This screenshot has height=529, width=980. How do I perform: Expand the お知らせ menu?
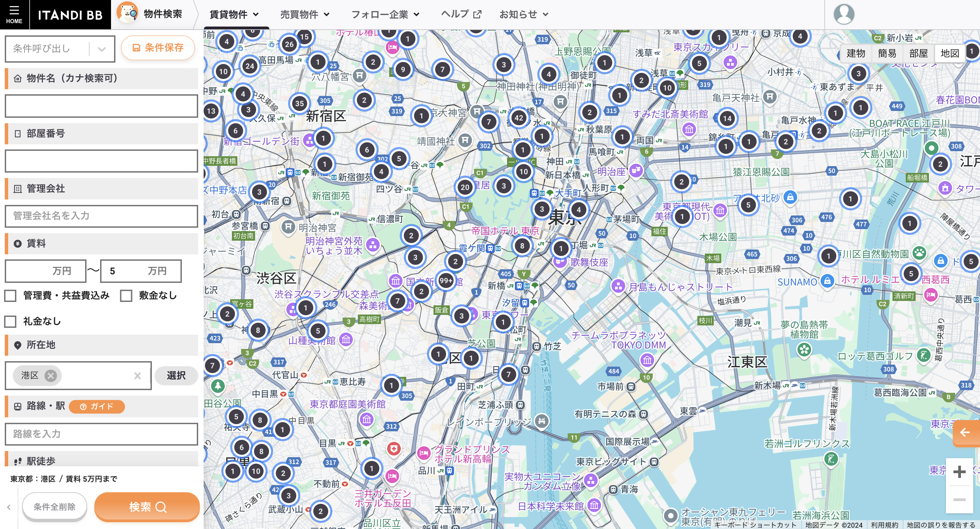(x=524, y=14)
